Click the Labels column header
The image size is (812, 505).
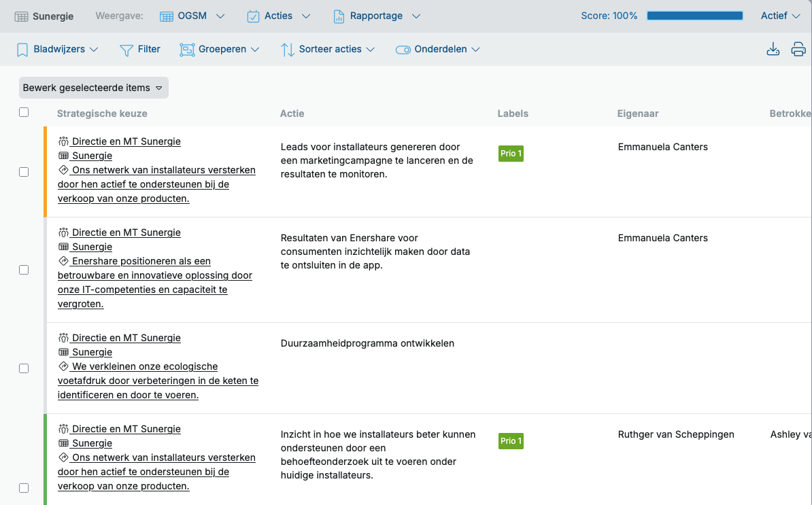[x=513, y=114]
